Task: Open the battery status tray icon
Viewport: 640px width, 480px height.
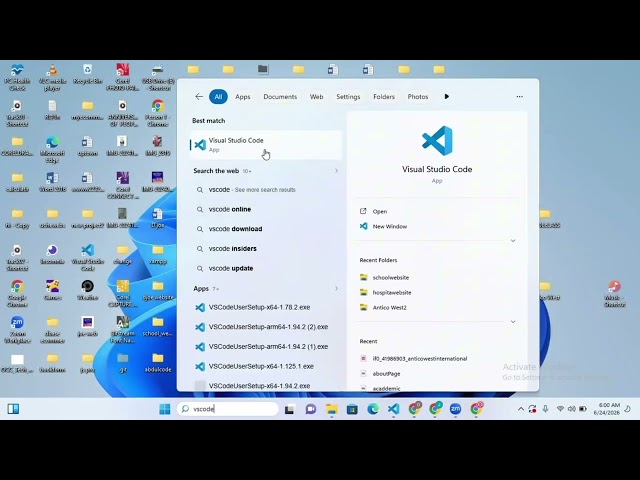Action: pyautogui.click(x=583, y=409)
